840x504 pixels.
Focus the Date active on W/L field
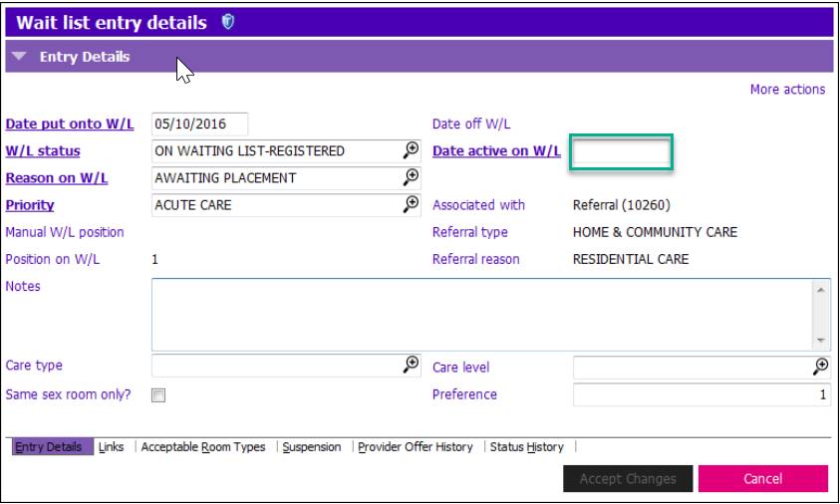point(621,152)
